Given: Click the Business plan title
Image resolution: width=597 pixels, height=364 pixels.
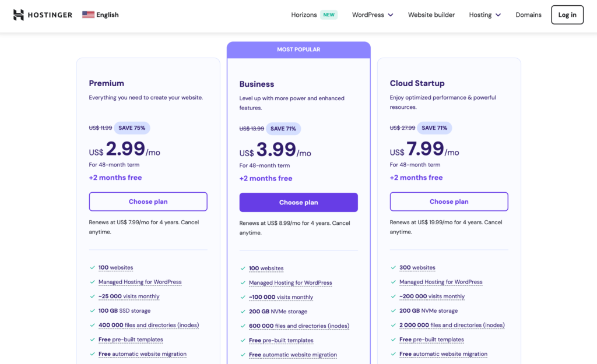Looking at the screenshot, I should [257, 84].
